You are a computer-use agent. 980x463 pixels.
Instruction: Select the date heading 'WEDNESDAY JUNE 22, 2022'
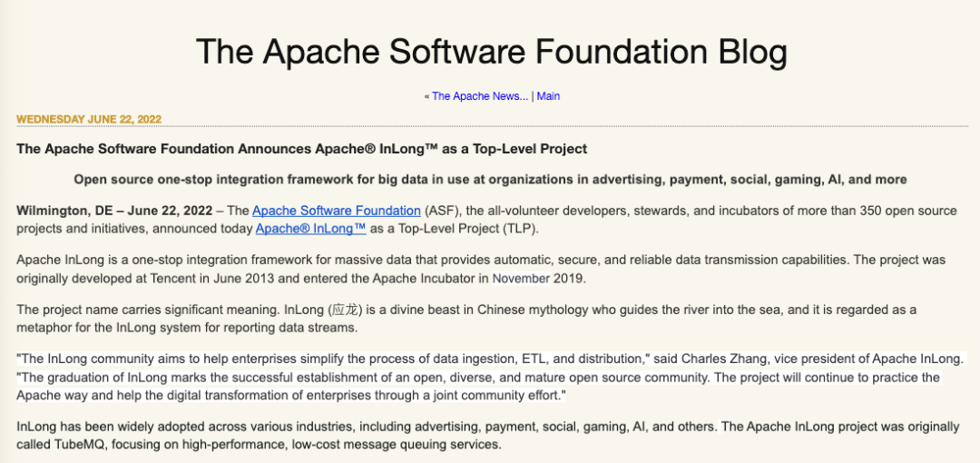89,120
